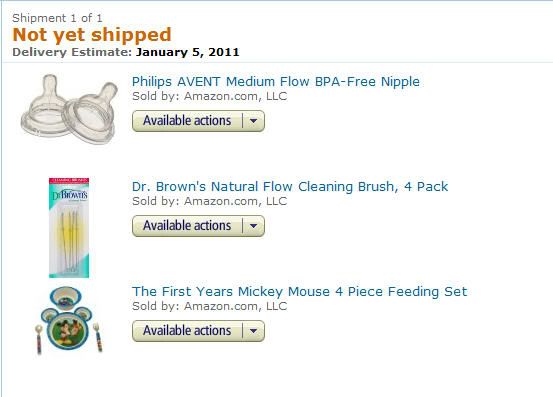
Task: Click Available actions button for Dr. Brown's brush
Action: [187, 226]
